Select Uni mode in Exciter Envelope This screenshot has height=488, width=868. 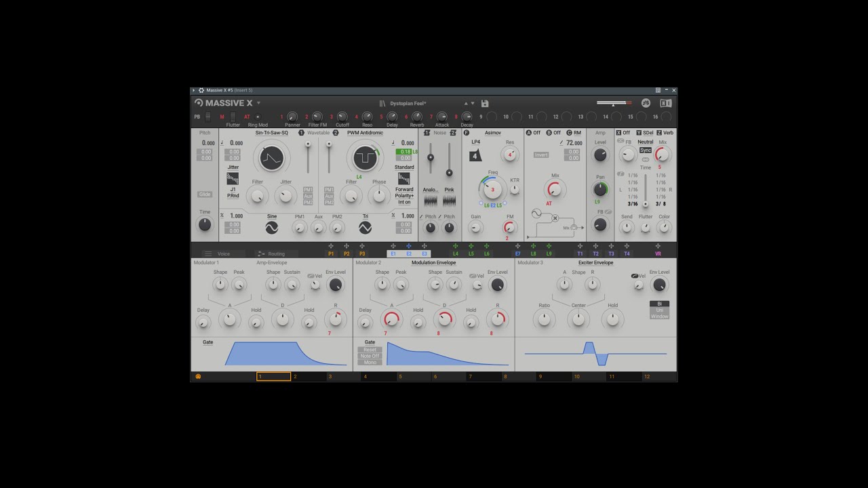pos(660,310)
